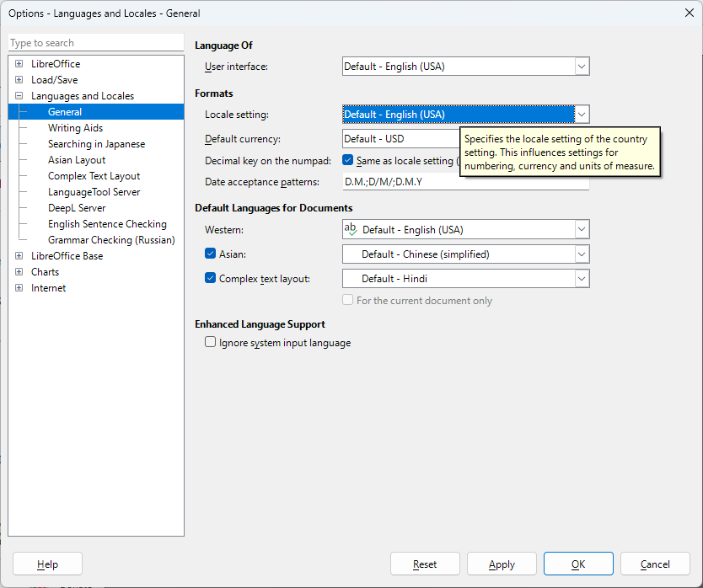Viewport: 703px width, 588px height.
Task: Enable Ignore system input language
Action: tap(211, 343)
